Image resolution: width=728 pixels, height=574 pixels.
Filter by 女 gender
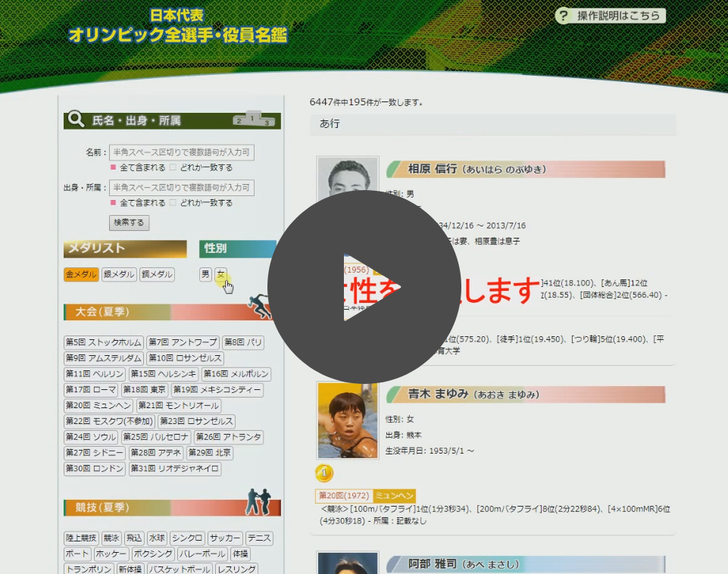[x=220, y=274]
